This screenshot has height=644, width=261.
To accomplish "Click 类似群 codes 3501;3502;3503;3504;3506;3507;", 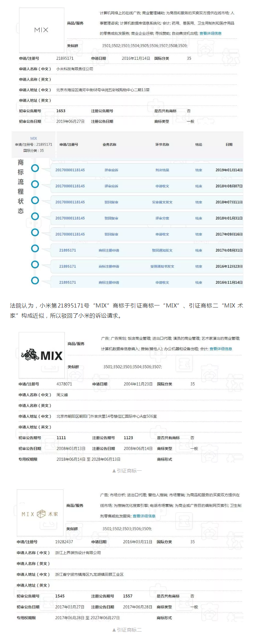I will 132,367.
